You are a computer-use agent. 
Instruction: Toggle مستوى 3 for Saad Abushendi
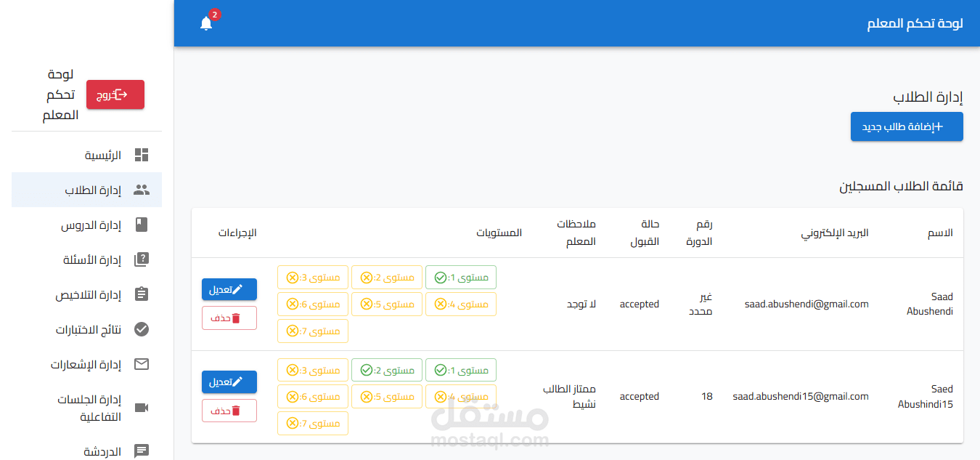coord(313,277)
